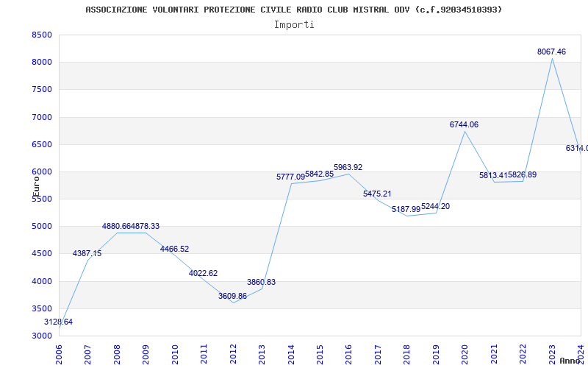The image size is (588, 368).
Task: Select the data label 5475.21
Action: click(377, 194)
